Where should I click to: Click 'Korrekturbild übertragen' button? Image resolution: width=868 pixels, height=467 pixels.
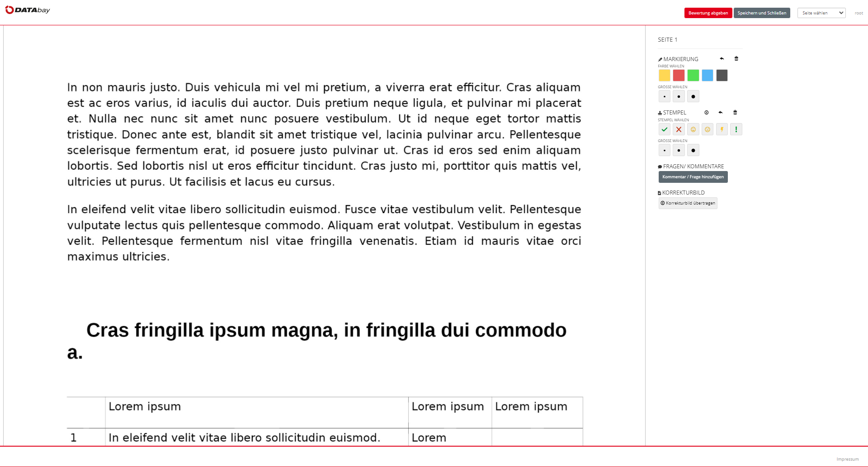click(688, 203)
